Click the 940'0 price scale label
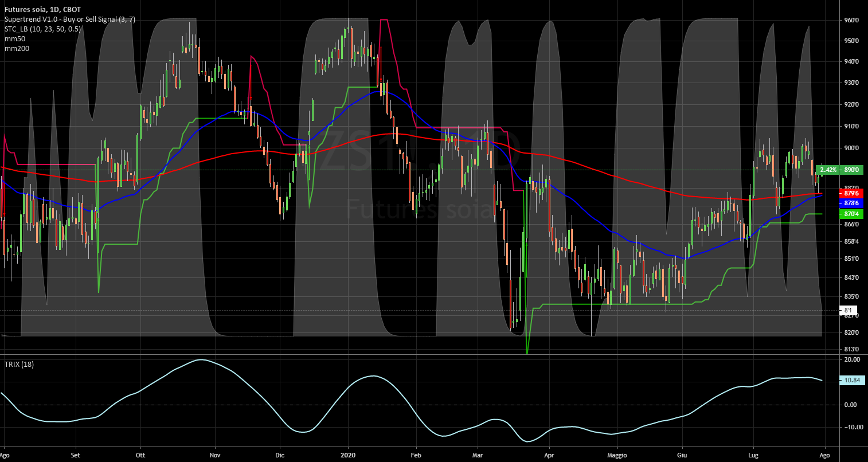 coord(851,62)
